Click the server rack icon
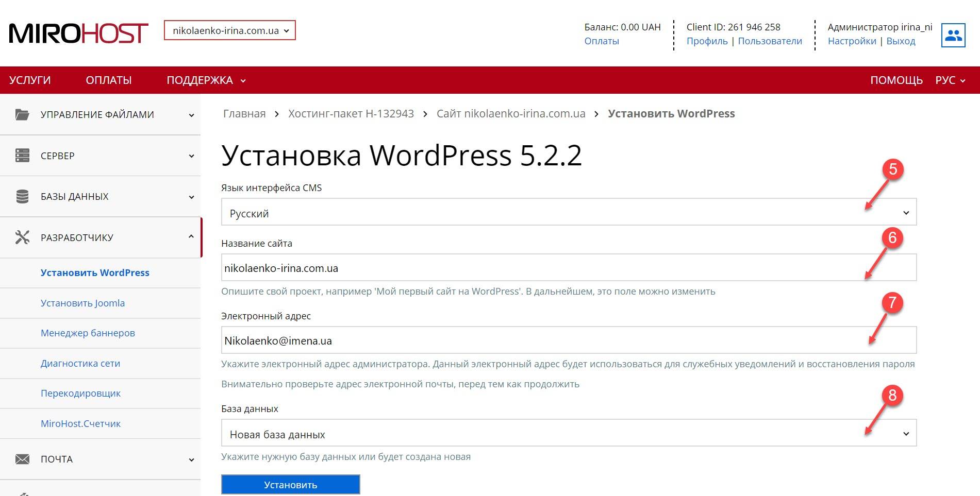This screenshot has height=496, width=980. [x=22, y=155]
